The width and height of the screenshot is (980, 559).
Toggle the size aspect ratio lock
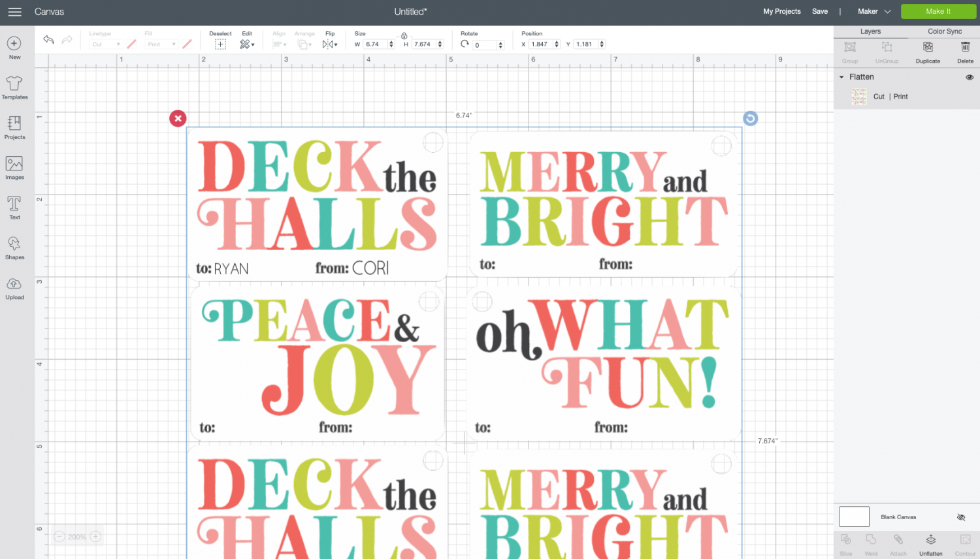click(404, 36)
